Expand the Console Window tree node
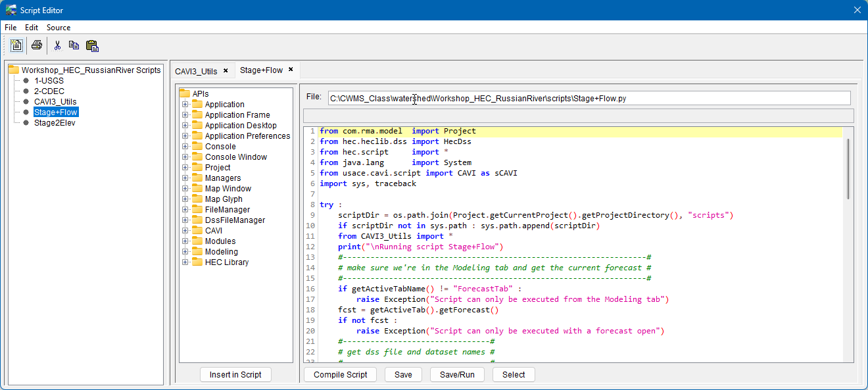 185,157
